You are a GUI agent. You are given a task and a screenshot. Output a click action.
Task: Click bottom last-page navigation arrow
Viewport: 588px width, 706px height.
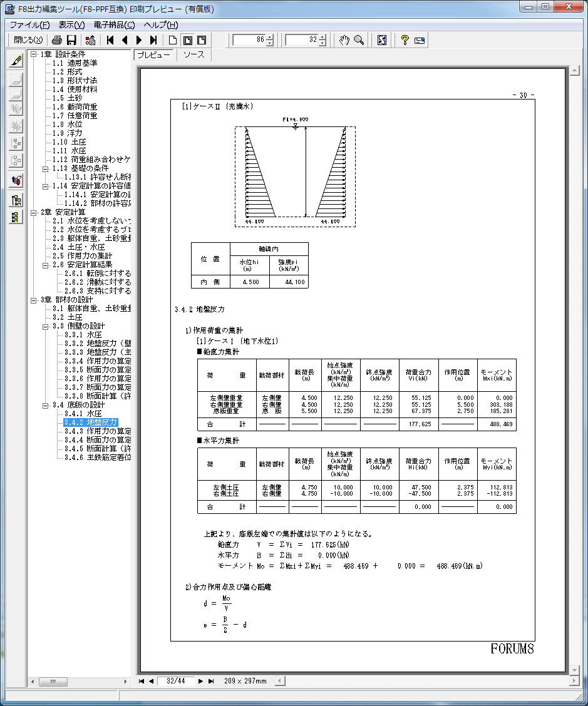point(210,681)
